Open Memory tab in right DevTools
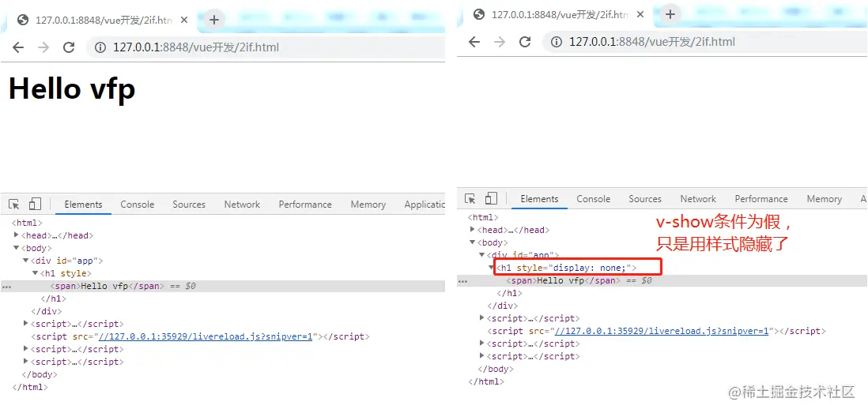The image size is (868, 413). pyautogui.click(x=825, y=198)
